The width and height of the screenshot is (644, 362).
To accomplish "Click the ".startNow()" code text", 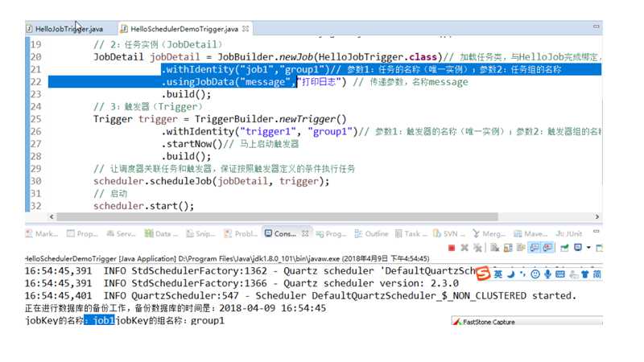I will click(192, 144).
